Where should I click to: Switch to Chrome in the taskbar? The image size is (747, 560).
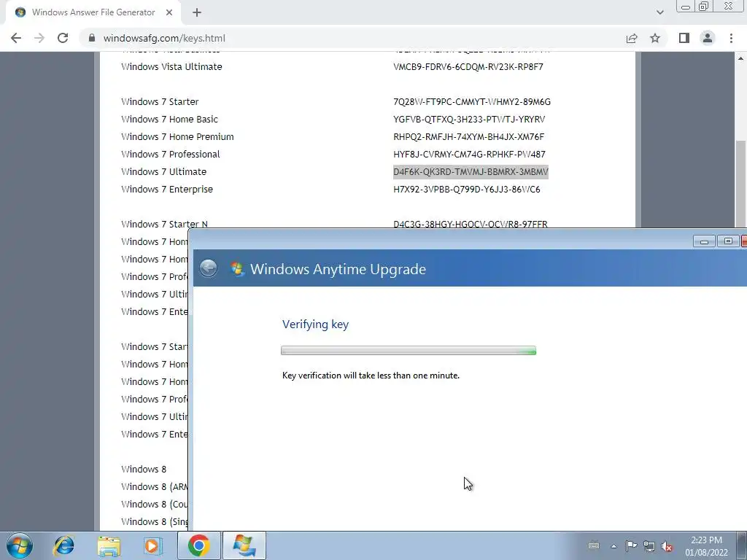[199, 545]
